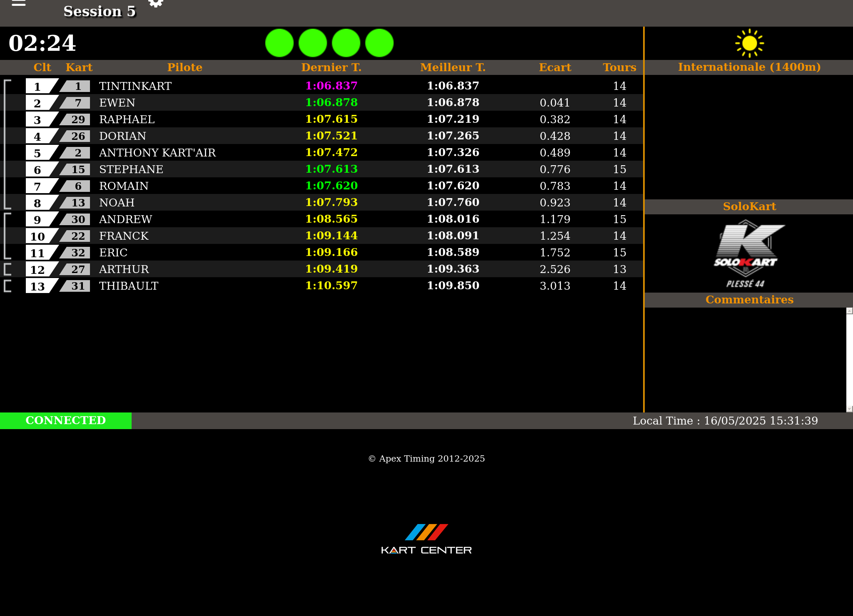Select pilot ANTHONY KART'AIR
This screenshot has width=853, height=616.
(x=157, y=153)
